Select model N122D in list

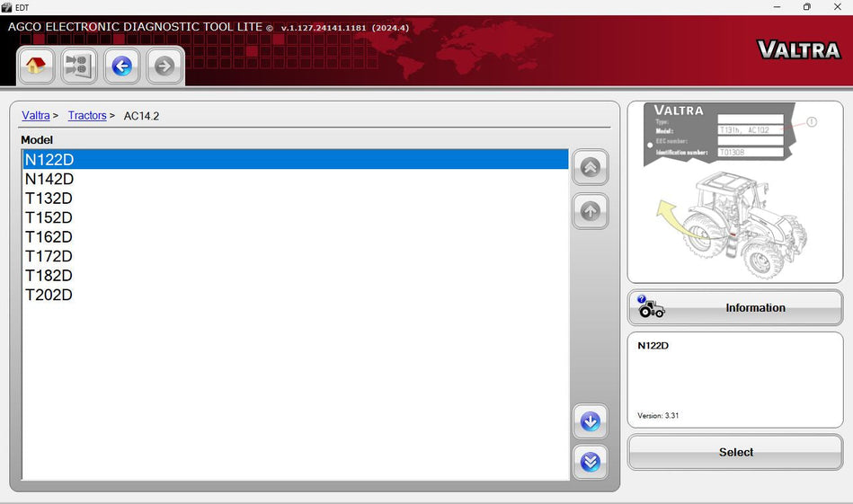point(49,160)
